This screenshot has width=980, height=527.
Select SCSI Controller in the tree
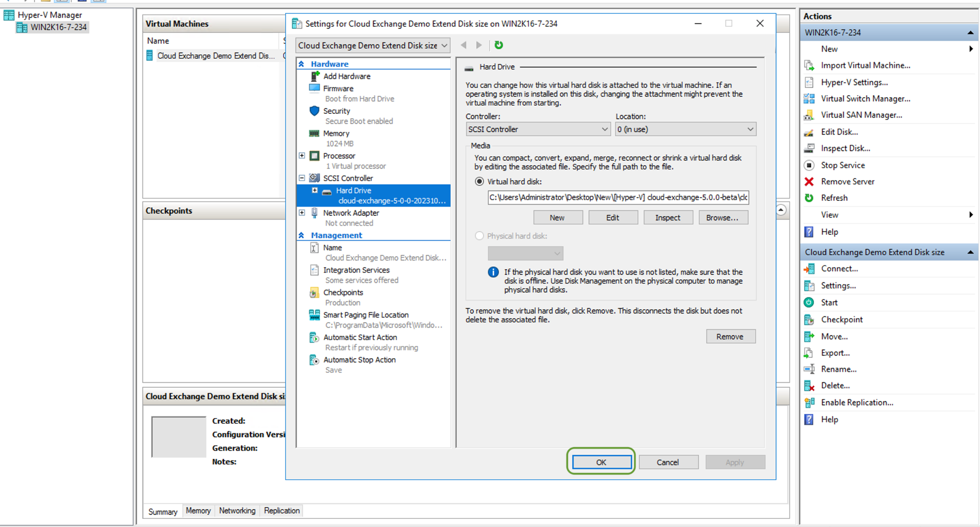pos(348,178)
